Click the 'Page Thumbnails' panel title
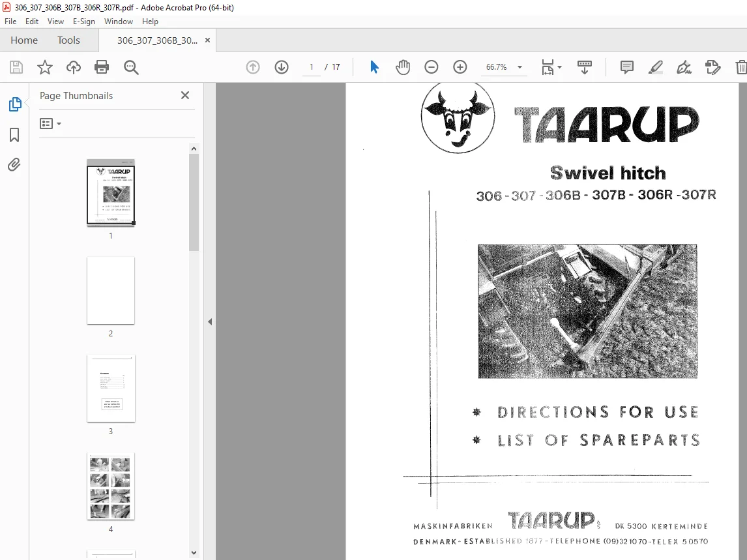 76,95
